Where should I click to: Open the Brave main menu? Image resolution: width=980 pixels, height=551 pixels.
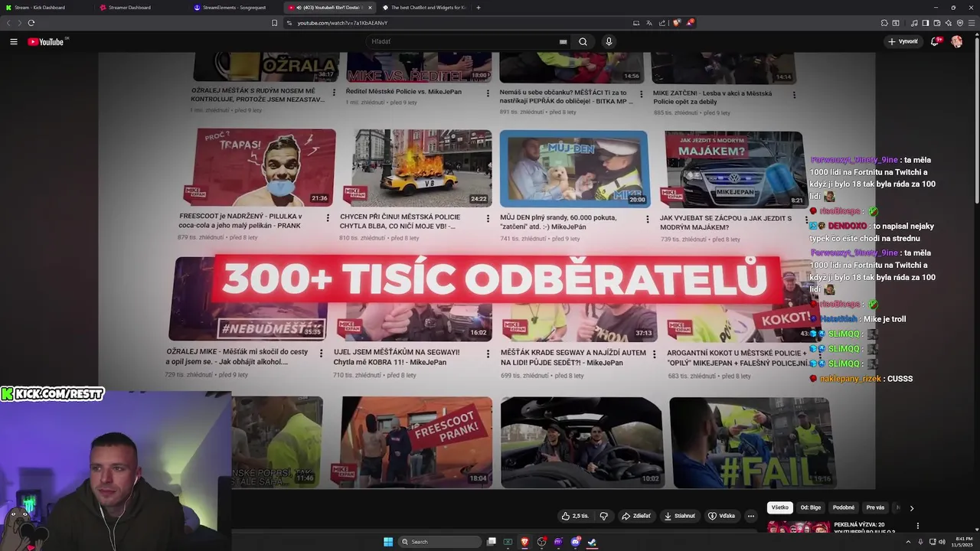[972, 23]
